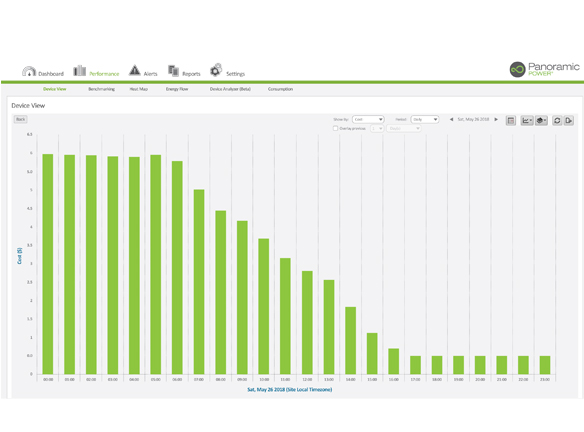This screenshot has width=584, height=432.
Task: Open the layers options icon
Action: pos(541,120)
